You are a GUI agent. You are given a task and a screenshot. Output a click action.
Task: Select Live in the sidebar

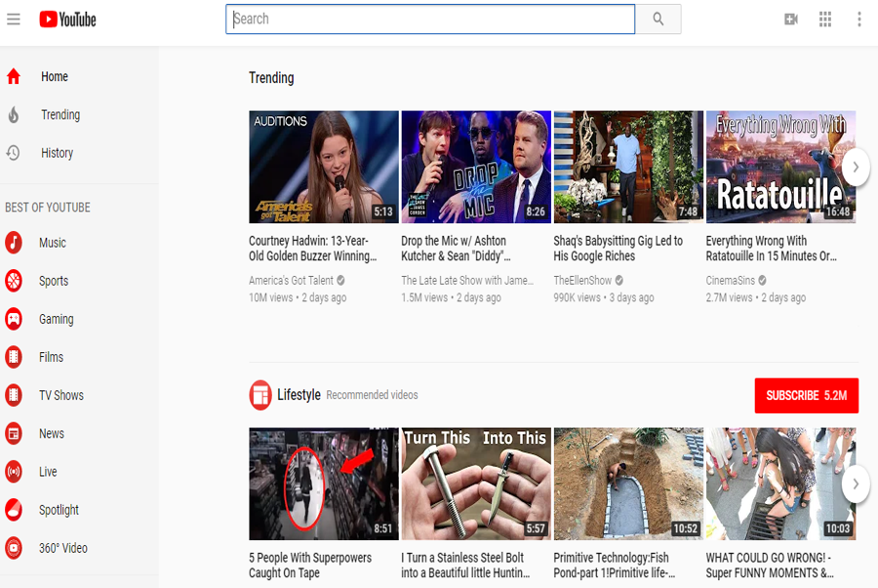pyautogui.click(x=48, y=472)
